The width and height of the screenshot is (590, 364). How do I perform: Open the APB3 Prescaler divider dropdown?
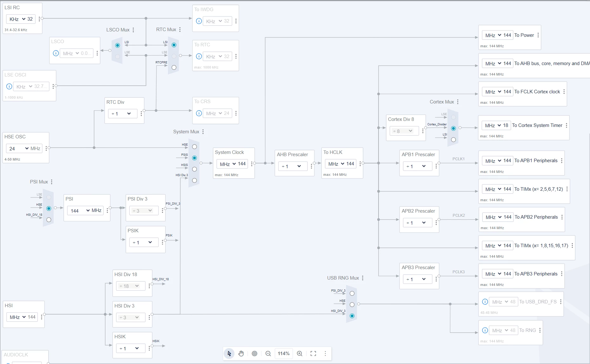point(417,279)
